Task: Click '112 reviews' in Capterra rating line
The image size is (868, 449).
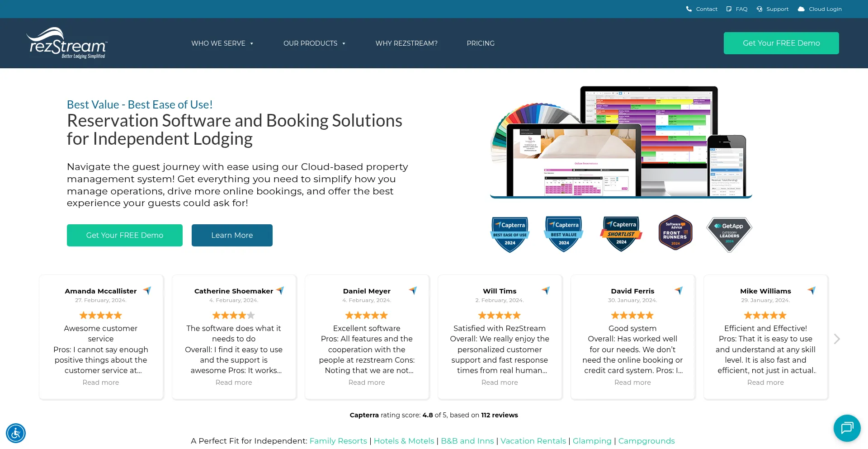Action: coord(500,415)
